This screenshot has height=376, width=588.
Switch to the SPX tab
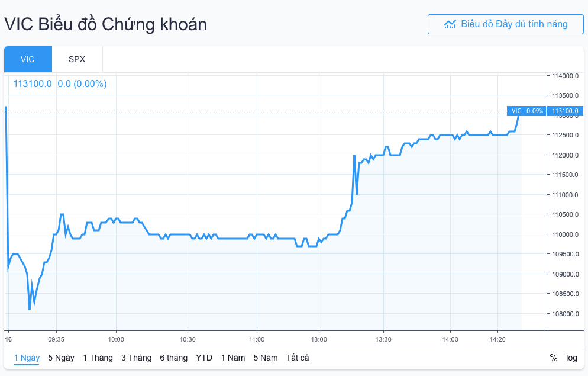tap(77, 59)
